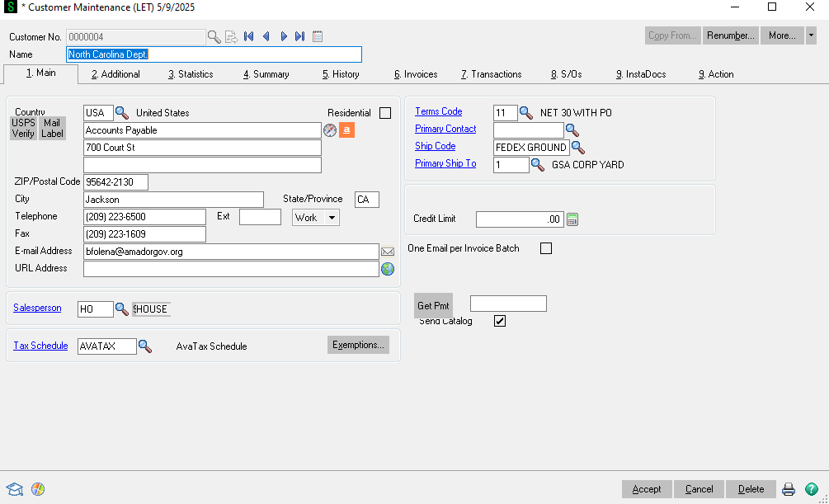Click the envelope icon next to E-mail Address
The height and width of the screenshot is (504, 829).
click(x=388, y=252)
